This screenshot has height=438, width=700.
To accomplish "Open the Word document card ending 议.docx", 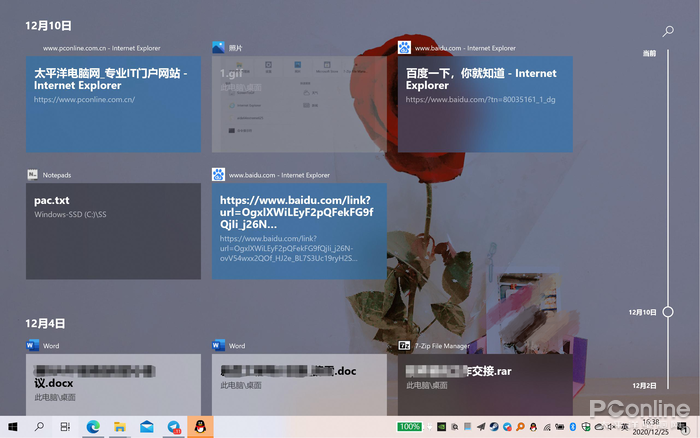I will (x=113, y=385).
